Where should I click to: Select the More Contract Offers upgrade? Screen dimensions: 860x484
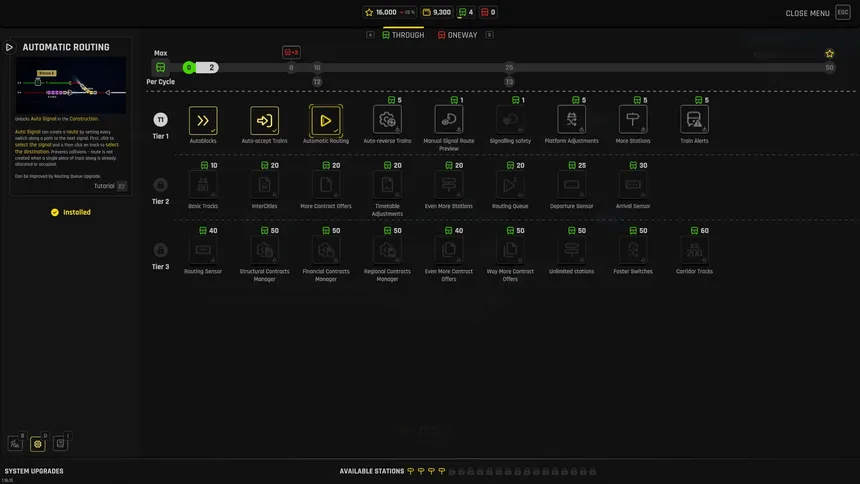coord(326,185)
